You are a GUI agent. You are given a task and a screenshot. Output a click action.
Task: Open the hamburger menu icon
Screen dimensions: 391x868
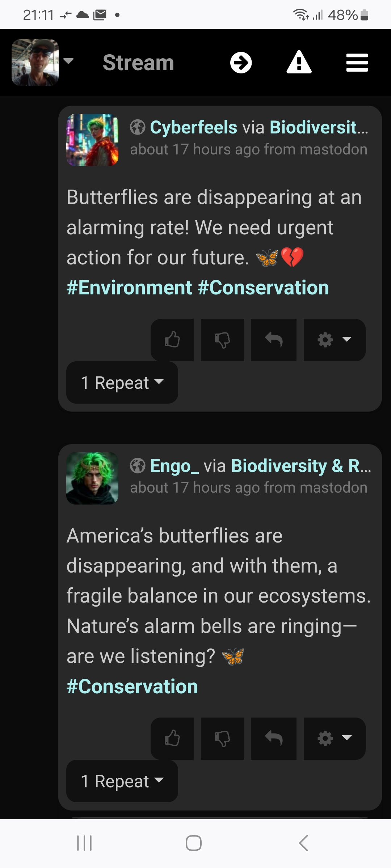pos(357,63)
